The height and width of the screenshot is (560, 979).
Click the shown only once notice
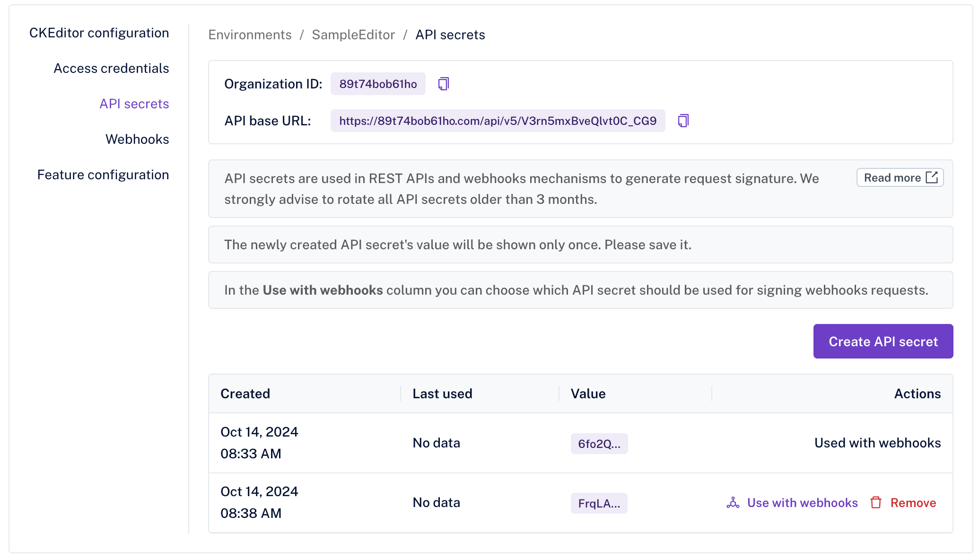[x=580, y=245]
